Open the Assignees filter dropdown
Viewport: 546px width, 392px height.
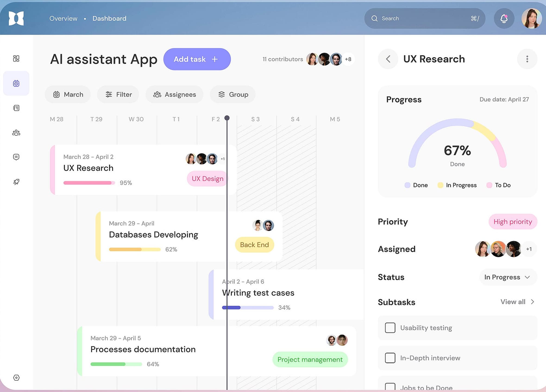(x=174, y=94)
